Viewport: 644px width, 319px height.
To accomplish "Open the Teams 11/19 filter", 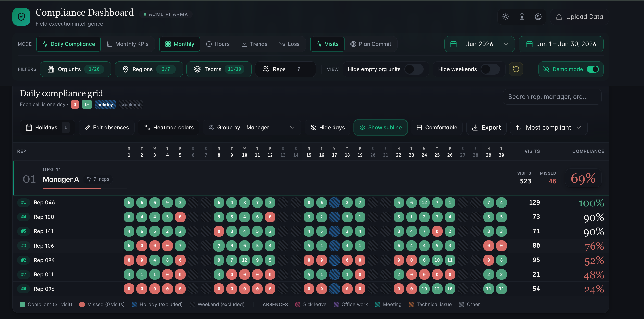I will coord(219,69).
